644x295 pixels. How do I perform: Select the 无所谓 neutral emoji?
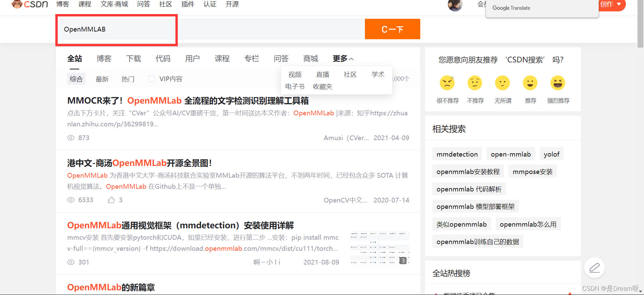point(502,83)
